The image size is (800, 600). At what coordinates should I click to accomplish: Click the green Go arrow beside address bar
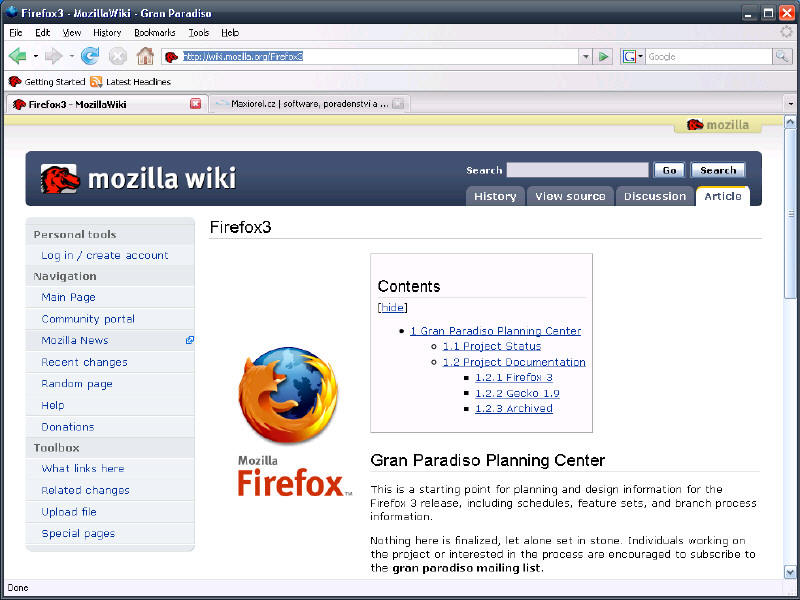[x=604, y=57]
